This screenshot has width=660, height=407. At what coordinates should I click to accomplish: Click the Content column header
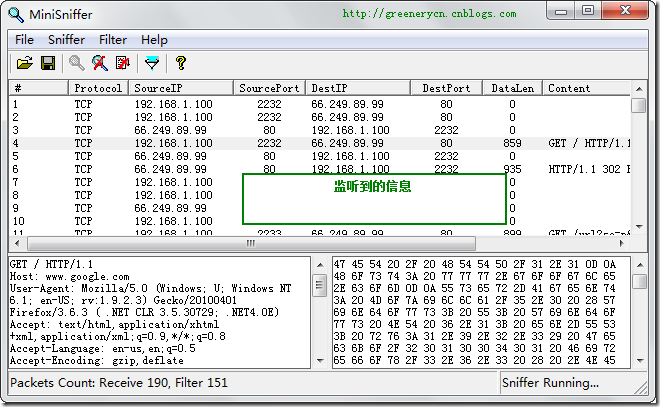(587, 88)
